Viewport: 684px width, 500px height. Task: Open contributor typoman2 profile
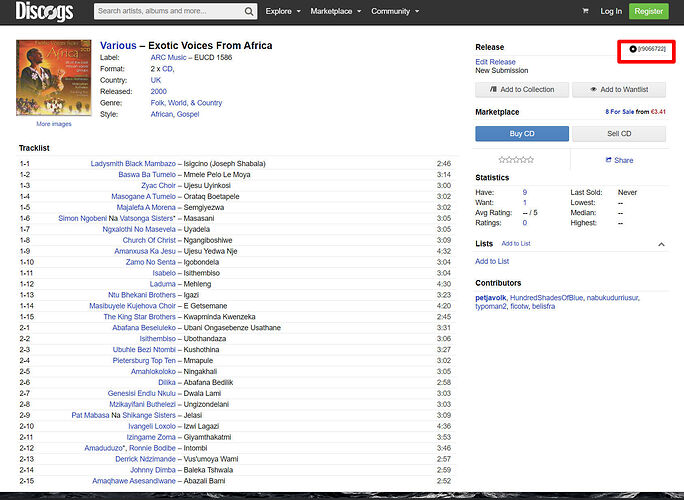(x=491, y=306)
